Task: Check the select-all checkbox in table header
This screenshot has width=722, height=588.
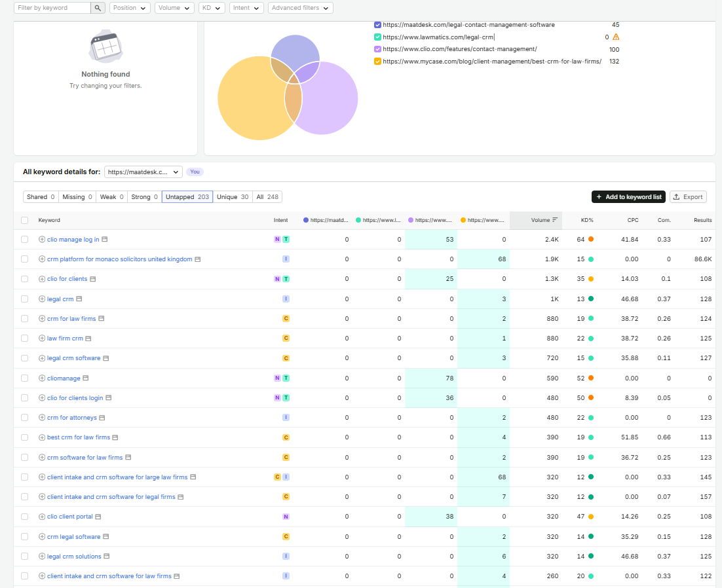Action: pos(25,221)
